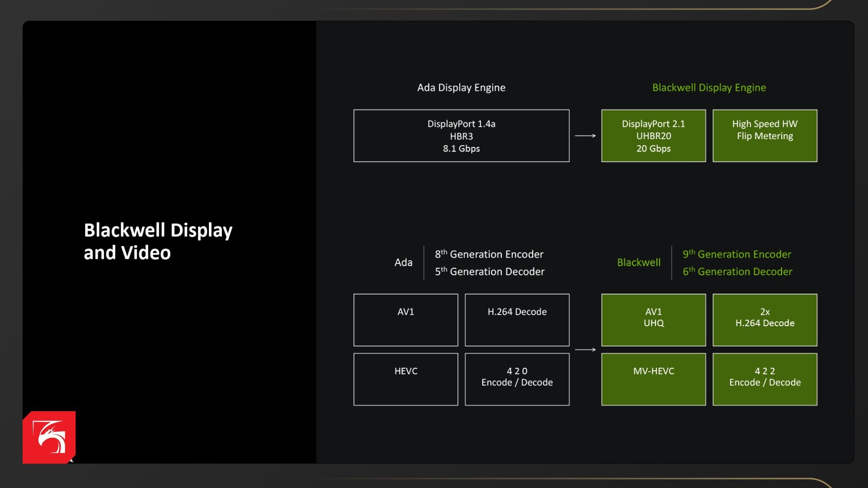Screen dimensions: 868x488
Task: Click the 4 2 2 Encode / Decode box
Action: tap(764, 379)
